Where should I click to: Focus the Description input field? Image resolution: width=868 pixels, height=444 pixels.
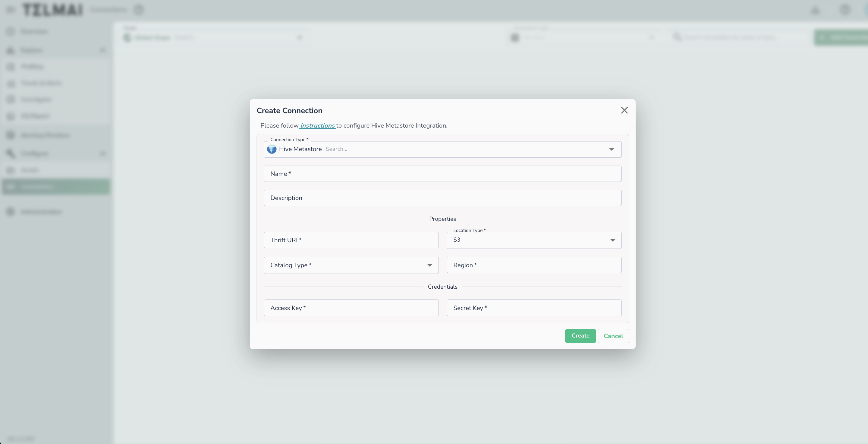(x=442, y=198)
